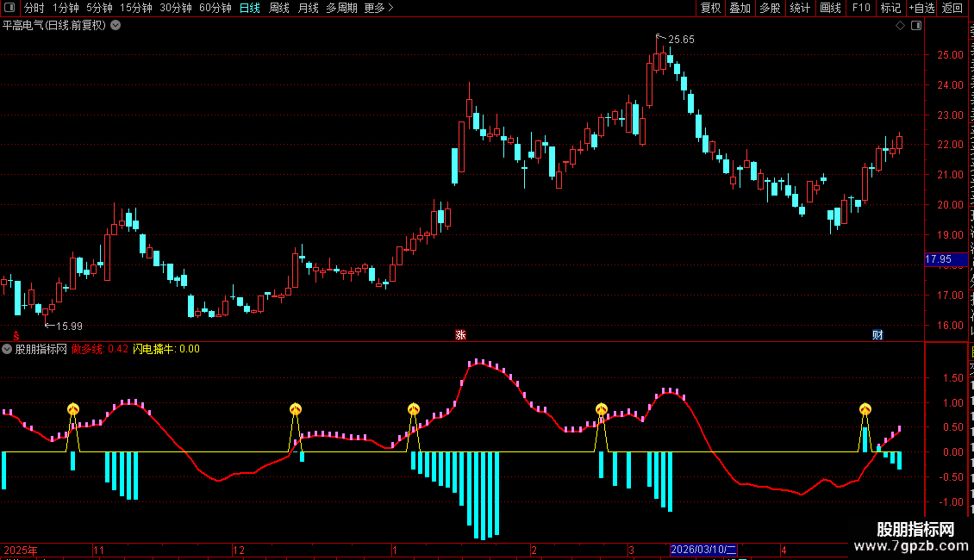Select the 60分钟 period tab

215,8
